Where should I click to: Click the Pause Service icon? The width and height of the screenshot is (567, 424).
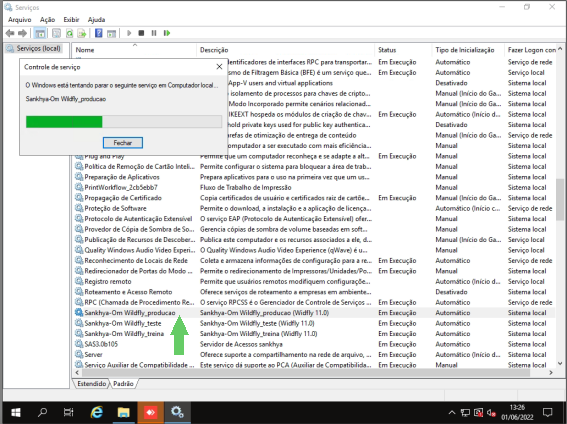pos(154,33)
